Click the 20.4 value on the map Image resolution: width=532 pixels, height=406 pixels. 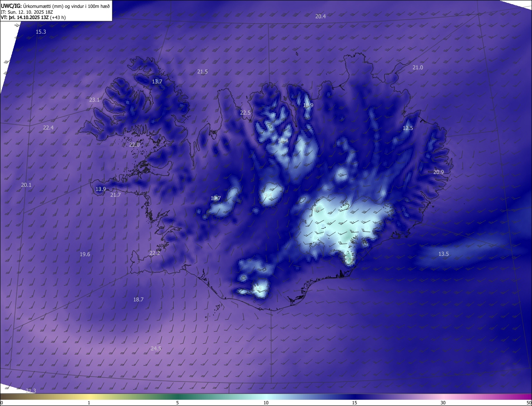pos(320,17)
